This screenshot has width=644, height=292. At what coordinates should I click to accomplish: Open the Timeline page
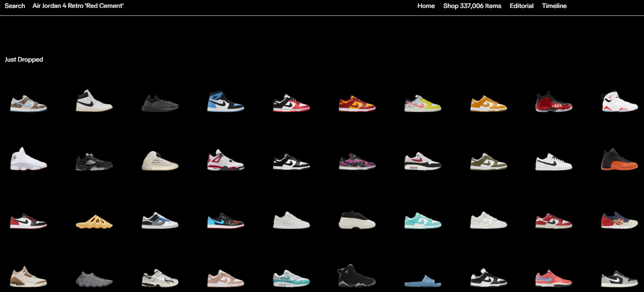click(554, 6)
